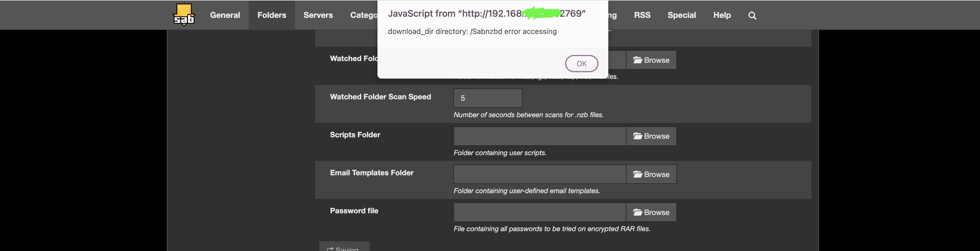Open the search magnifier icon
The height and width of the screenshot is (251, 980).
(x=752, y=15)
